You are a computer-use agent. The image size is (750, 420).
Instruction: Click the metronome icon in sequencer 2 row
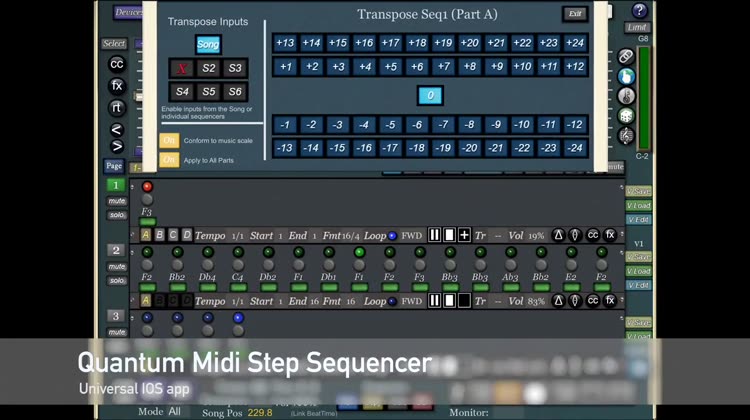point(558,300)
